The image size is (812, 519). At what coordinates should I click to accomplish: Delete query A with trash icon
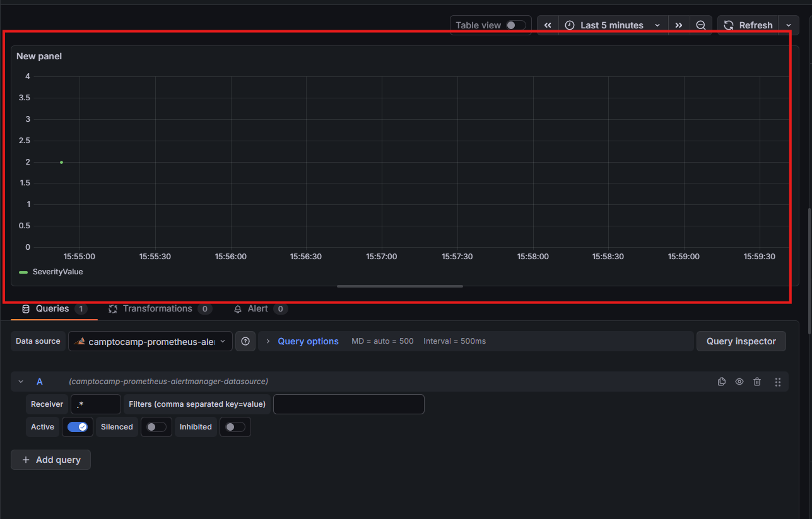(x=757, y=382)
